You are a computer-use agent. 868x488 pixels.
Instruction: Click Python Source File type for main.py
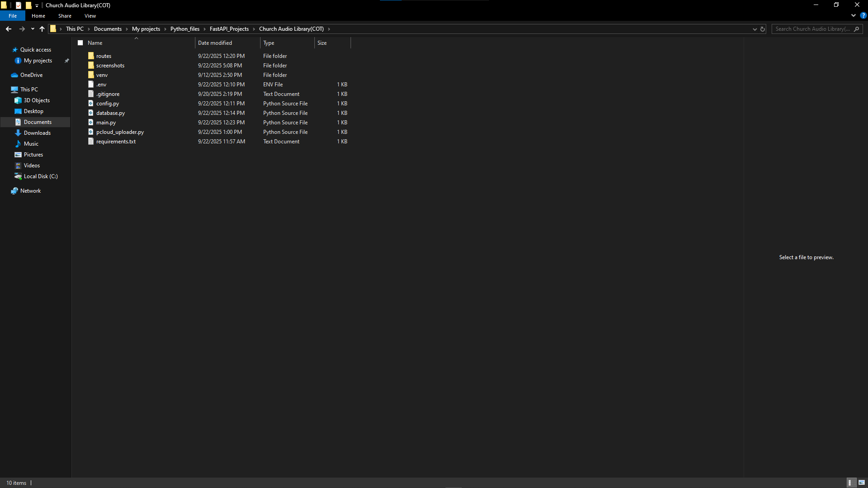(x=285, y=123)
